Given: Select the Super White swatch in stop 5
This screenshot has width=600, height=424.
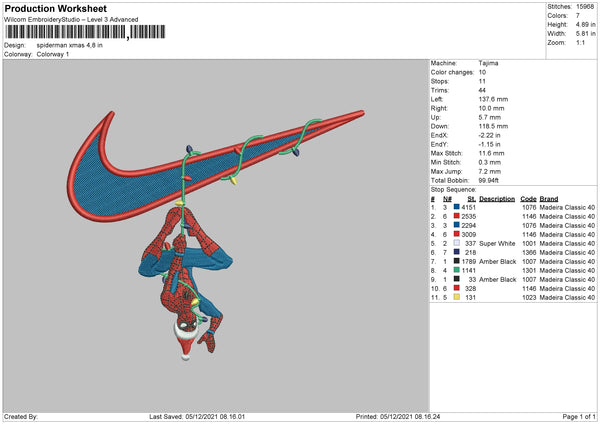Looking at the screenshot, I should click(457, 243).
